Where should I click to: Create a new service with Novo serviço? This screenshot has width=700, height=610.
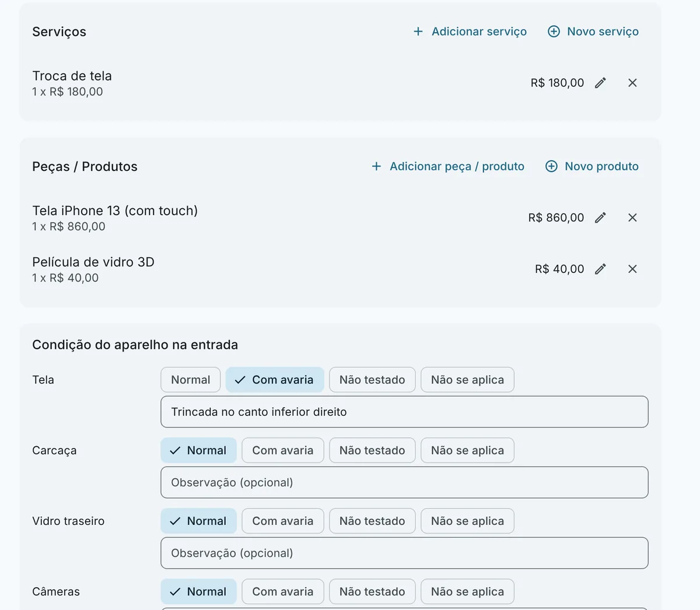click(593, 31)
